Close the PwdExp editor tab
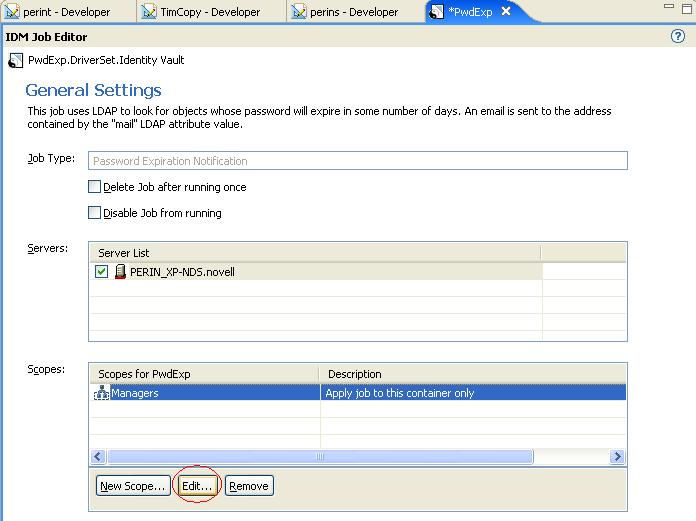 [506, 12]
